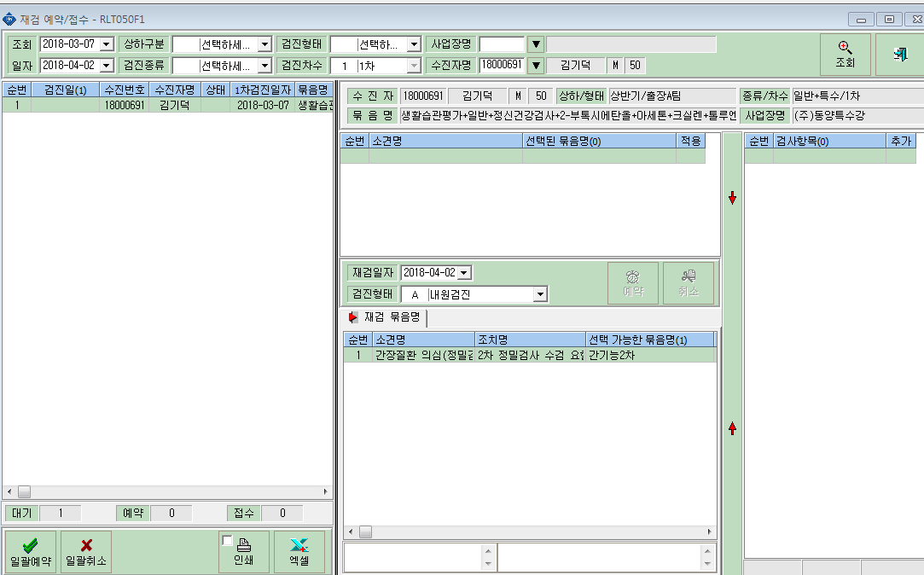The height and width of the screenshot is (575, 924).
Task: Select the 재검 묶음명 tab
Action: point(385,317)
